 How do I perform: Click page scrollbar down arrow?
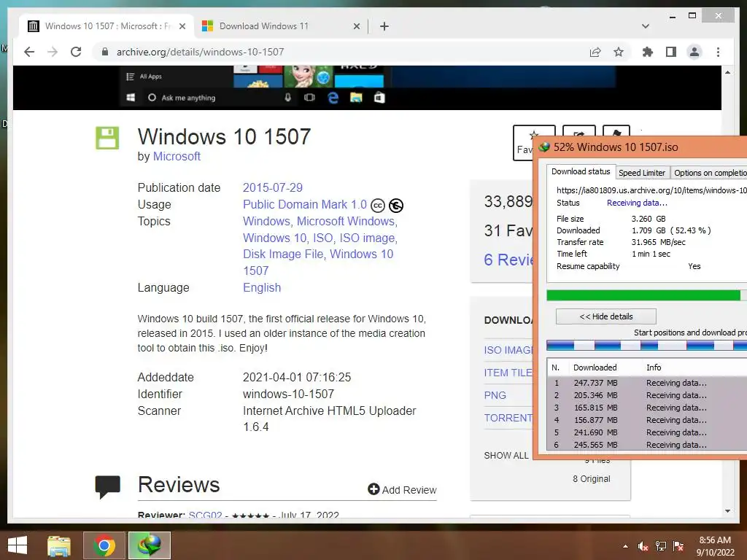727,511
